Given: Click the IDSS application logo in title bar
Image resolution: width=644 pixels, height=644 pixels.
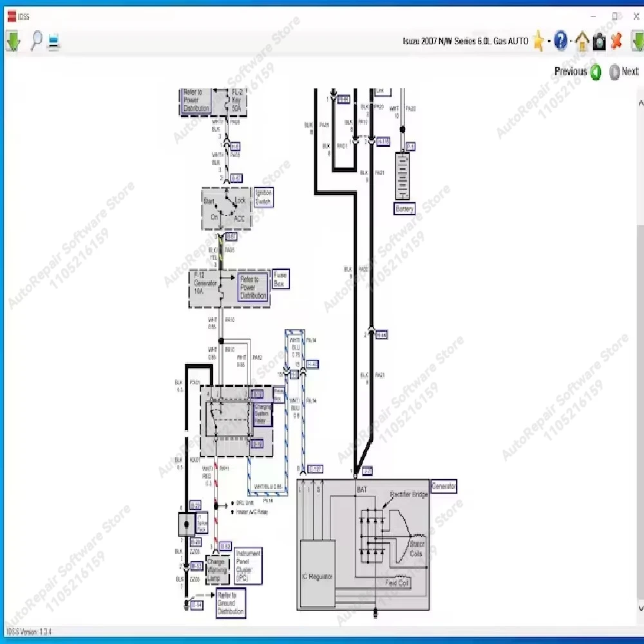Looking at the screenshot, I should click(x=12, y=17).
